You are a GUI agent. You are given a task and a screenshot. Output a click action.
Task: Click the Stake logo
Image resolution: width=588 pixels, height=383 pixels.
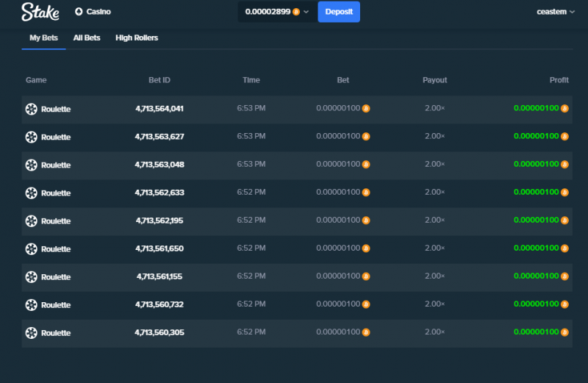click(40, 12)
